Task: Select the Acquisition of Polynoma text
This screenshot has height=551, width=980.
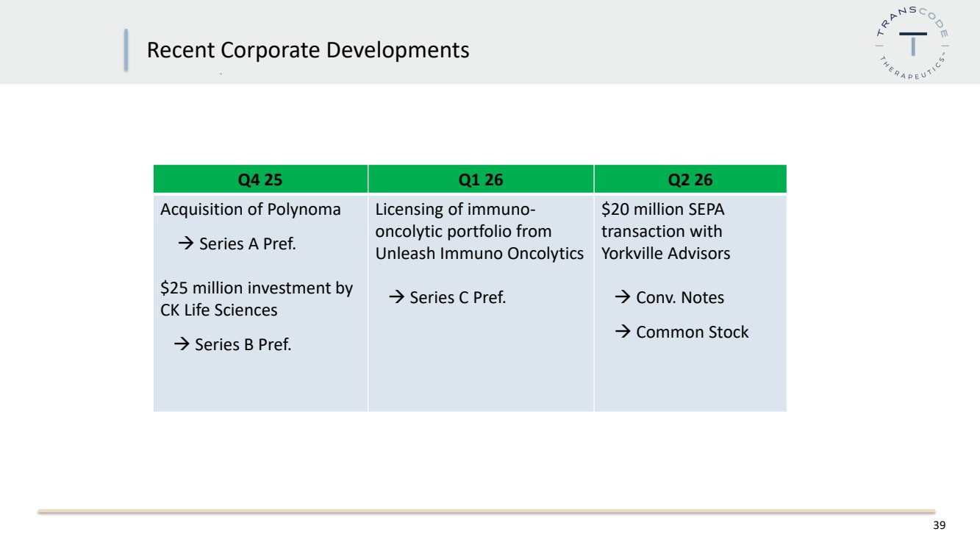Action: pos(251,210)
